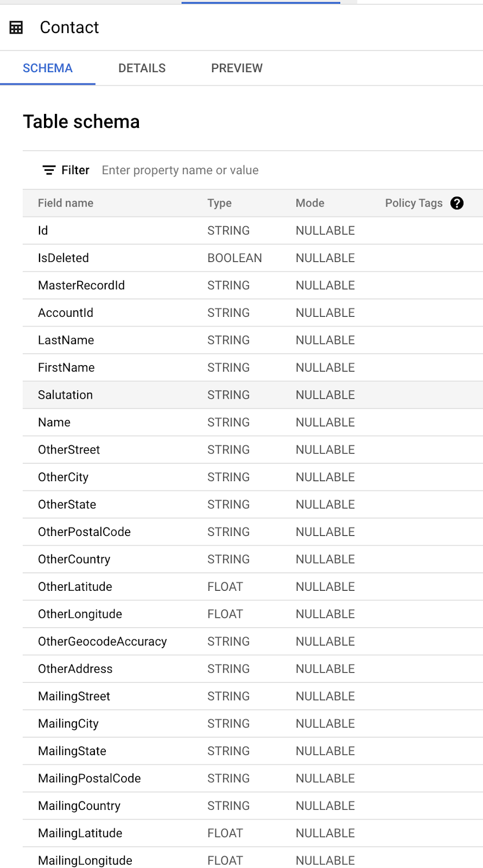Viewport: 483px width, 868px height.
Task: Open the PREVIEW tab
Action: [x=237, y=68]
